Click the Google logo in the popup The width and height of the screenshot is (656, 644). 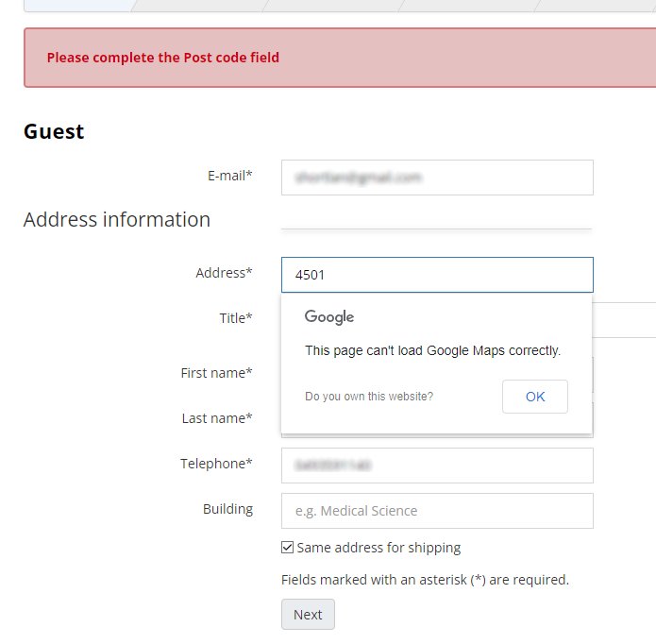329,317
